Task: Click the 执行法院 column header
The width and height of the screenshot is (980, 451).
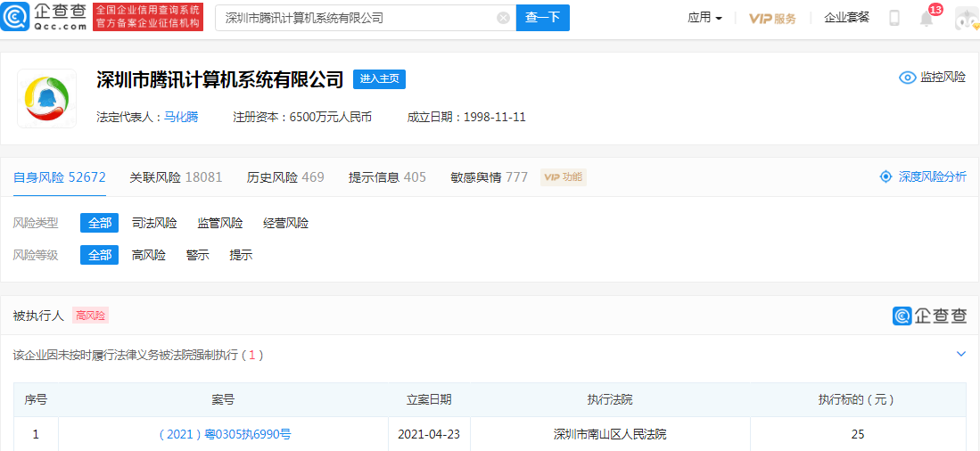Action: click(x=610, y=400)
